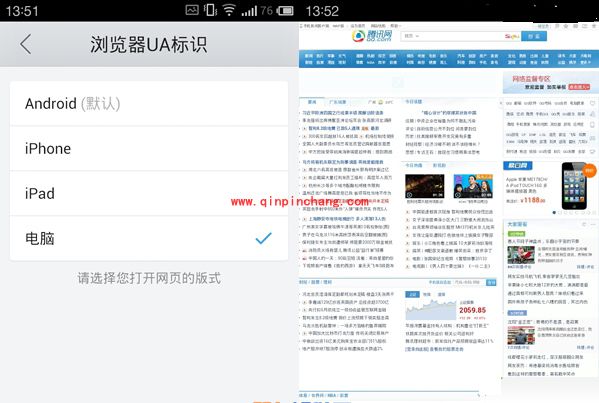Image resolution: width=599 pixels, height=403 pixels.
Task: Tap the battery icon in status bar
Action: pos(285,11)
